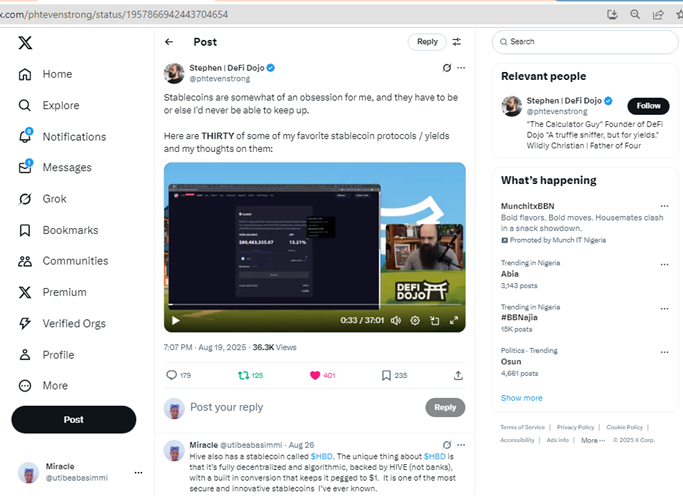683x496 pixels.
Task: Open Notifications with unread badge
Action: click(x=62, y=136)
